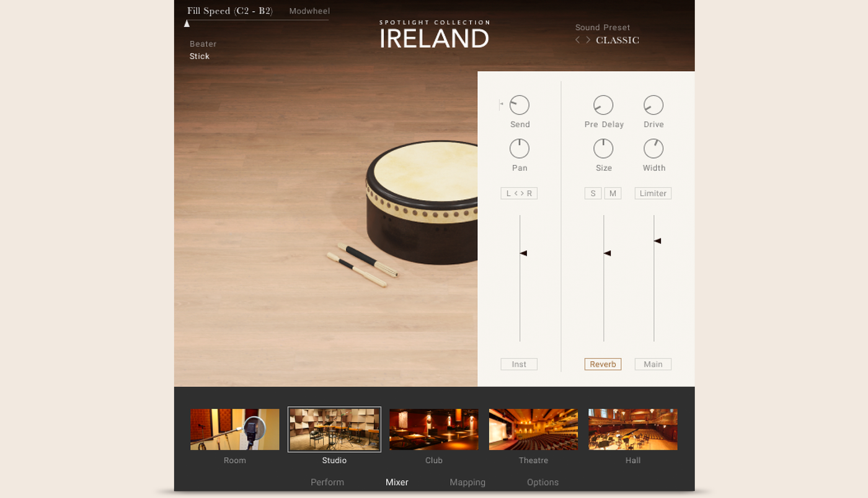The height and width of the screenshot is (498, 868).
Task: Click the Main volume fader handle
Action: coord(657,241)
